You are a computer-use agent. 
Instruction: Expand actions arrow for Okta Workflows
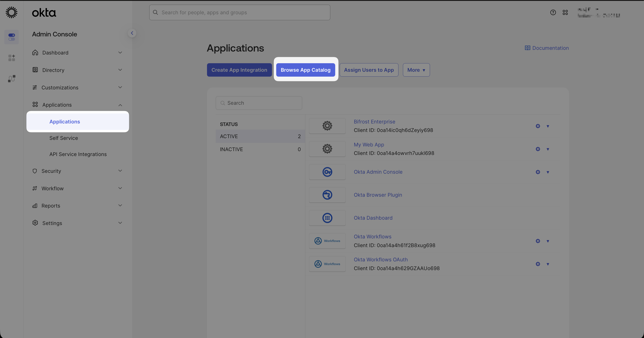coord(548,241)
